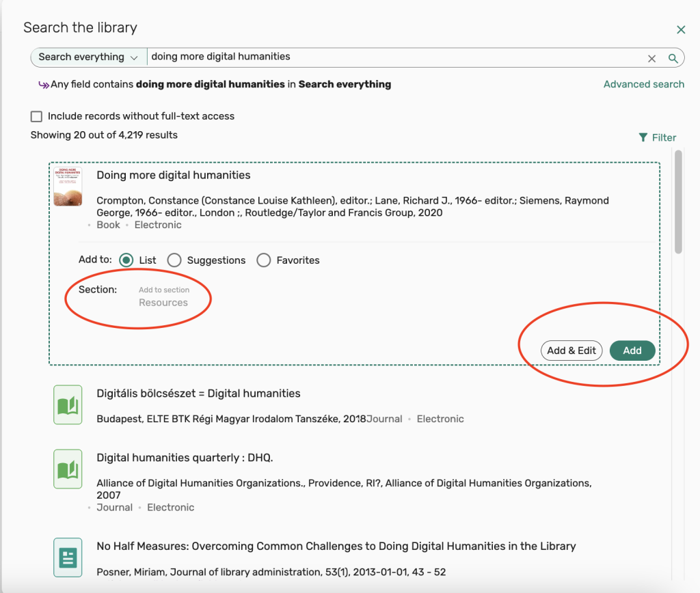700x593 pixels.
Task: Clear the search query with the X icon
Action: (x=651, y=58)
